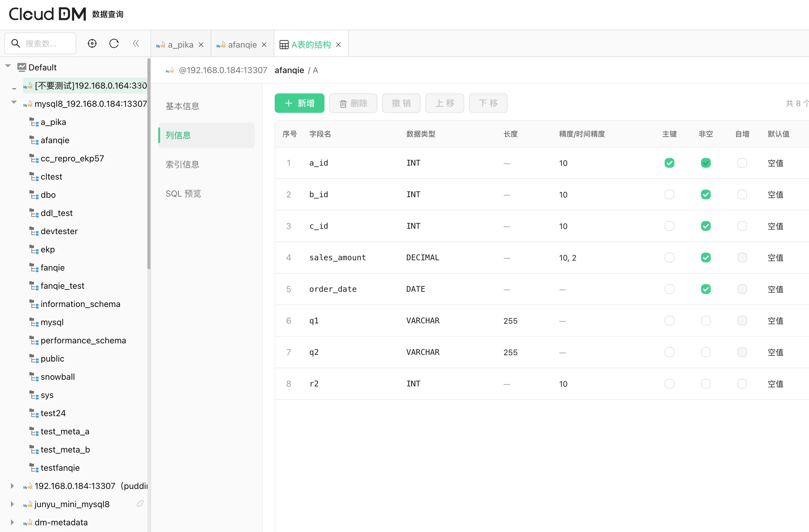The height and width of the screenshot is (532, 809).
Task: Click the 上移 button
Action: (445, 103)
